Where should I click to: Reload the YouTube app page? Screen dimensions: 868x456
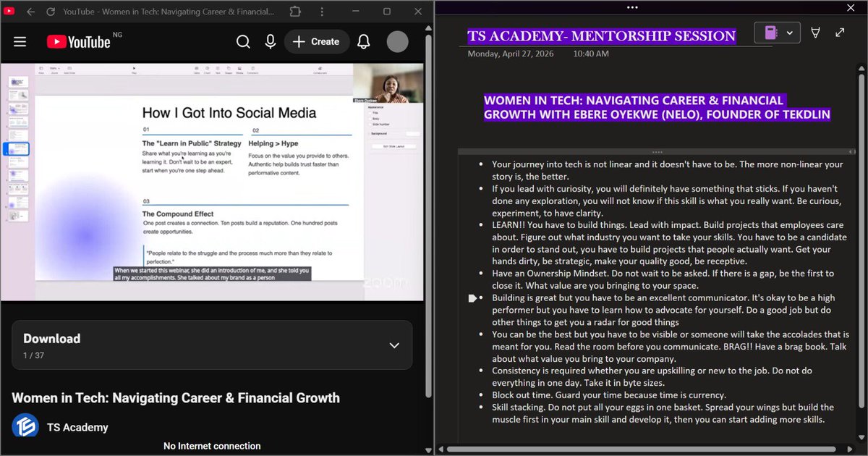point(51,12)
